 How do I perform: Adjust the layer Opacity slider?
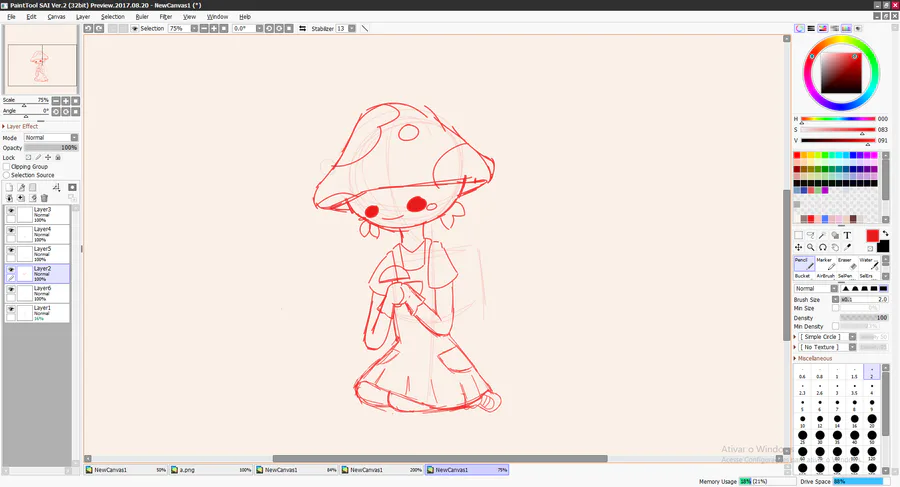coord(51,148)
